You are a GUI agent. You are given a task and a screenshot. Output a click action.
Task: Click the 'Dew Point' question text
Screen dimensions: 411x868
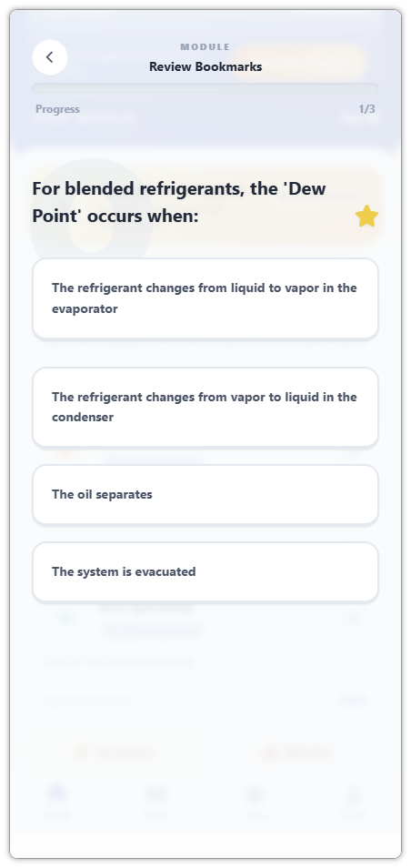point(179,202)
